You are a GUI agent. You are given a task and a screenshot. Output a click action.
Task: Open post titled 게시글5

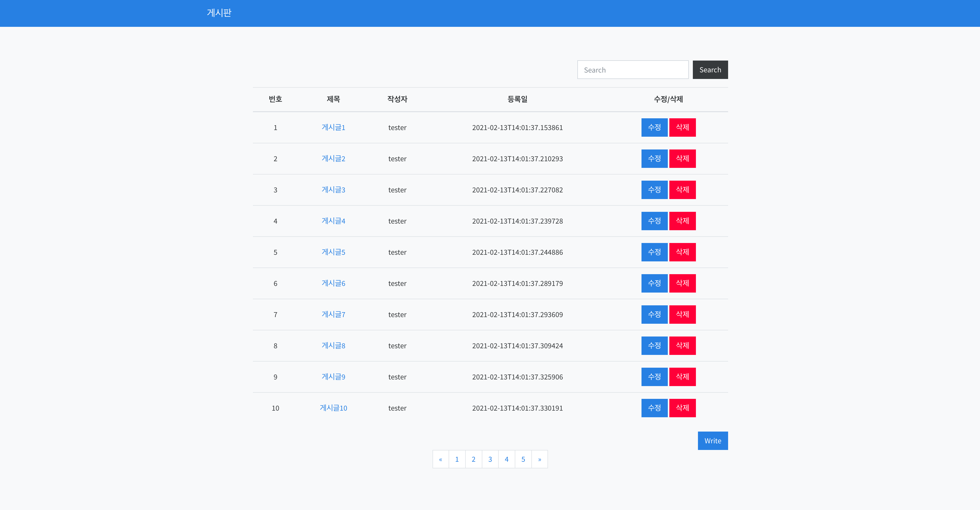pos(333,252)
